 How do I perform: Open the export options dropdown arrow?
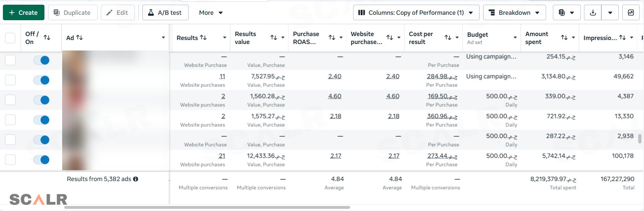[610, 13]
